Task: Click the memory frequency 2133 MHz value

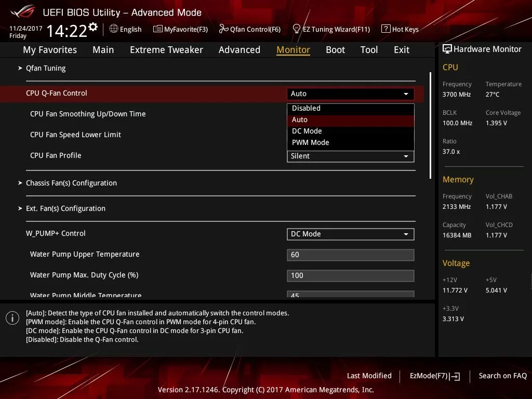Action: 456,206
